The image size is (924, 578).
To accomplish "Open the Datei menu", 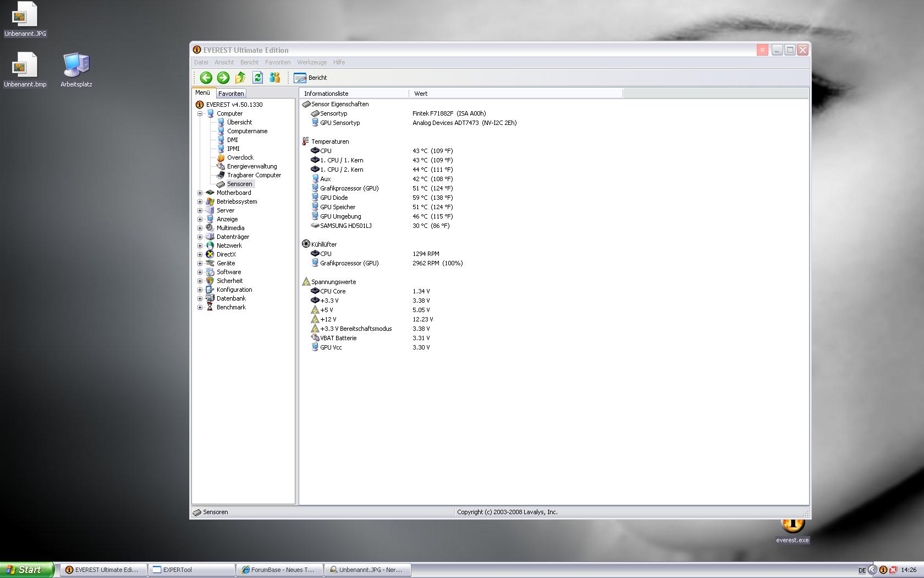I will pyautogui.click(x=201, y=62).
